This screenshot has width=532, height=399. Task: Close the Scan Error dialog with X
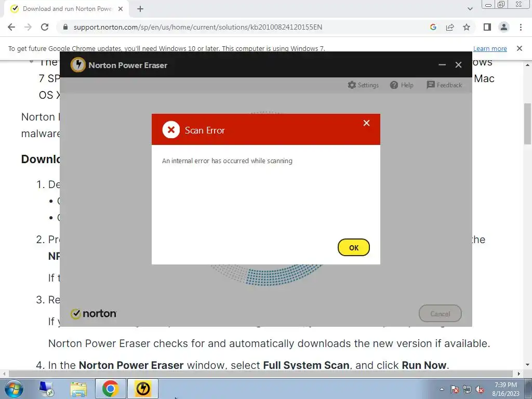click(366, 123)
